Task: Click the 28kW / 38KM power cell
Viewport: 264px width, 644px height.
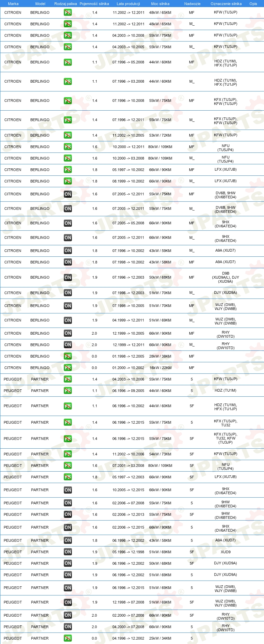Action: click(x=160, y=356)
